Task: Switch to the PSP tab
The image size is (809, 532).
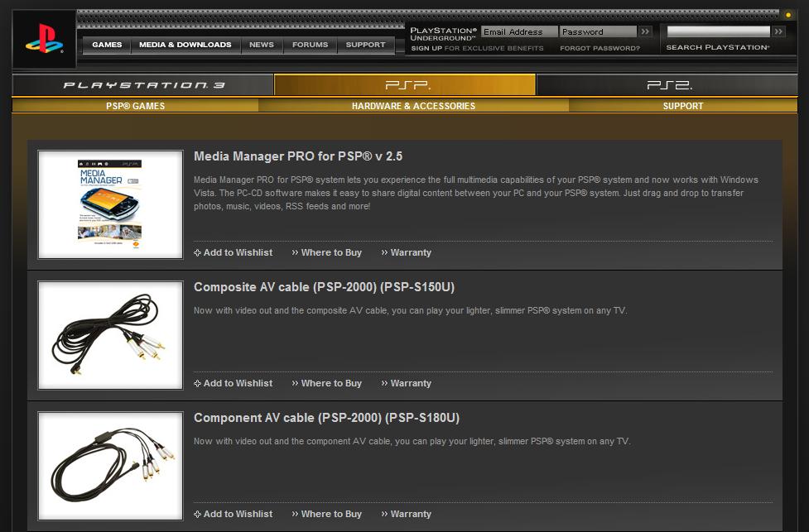Action: click(404, 84)
